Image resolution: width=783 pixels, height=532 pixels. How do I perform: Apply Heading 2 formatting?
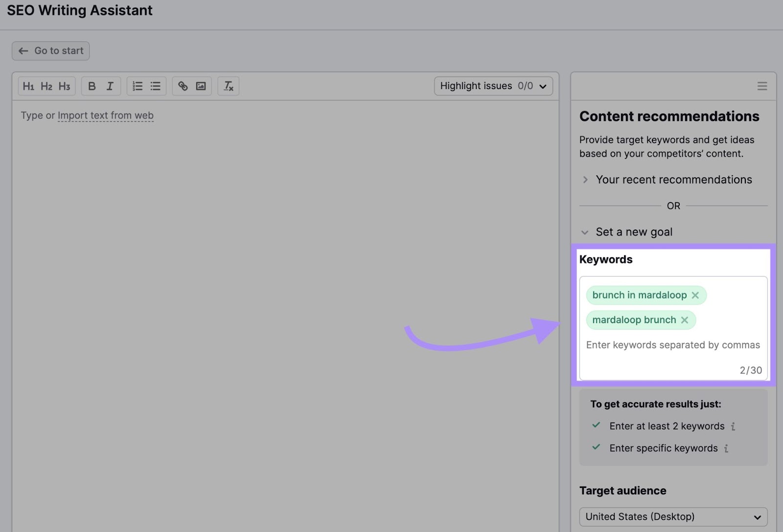coord(46,86)
